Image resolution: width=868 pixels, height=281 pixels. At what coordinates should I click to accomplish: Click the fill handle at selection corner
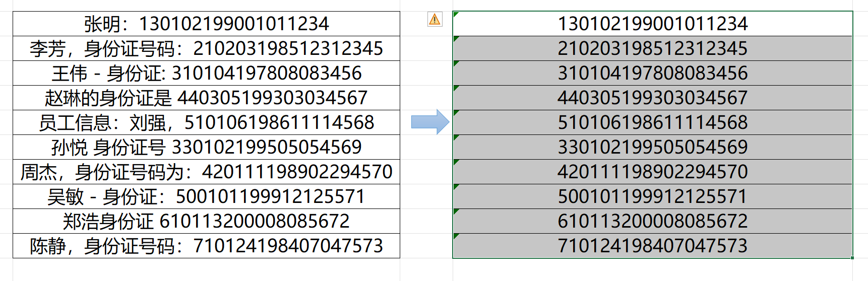tap(852, 258)
